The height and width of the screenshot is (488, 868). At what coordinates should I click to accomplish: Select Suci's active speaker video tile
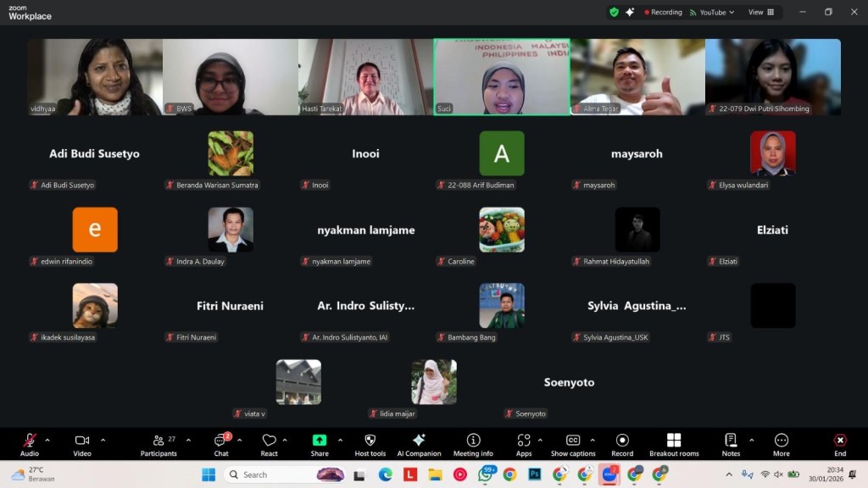click(x=502, y=76)
